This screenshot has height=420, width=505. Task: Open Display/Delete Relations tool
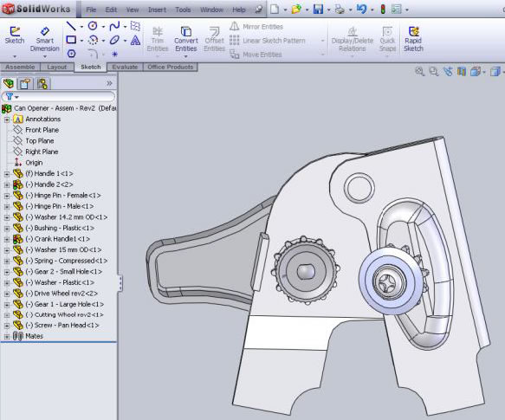tap(353, 39)
